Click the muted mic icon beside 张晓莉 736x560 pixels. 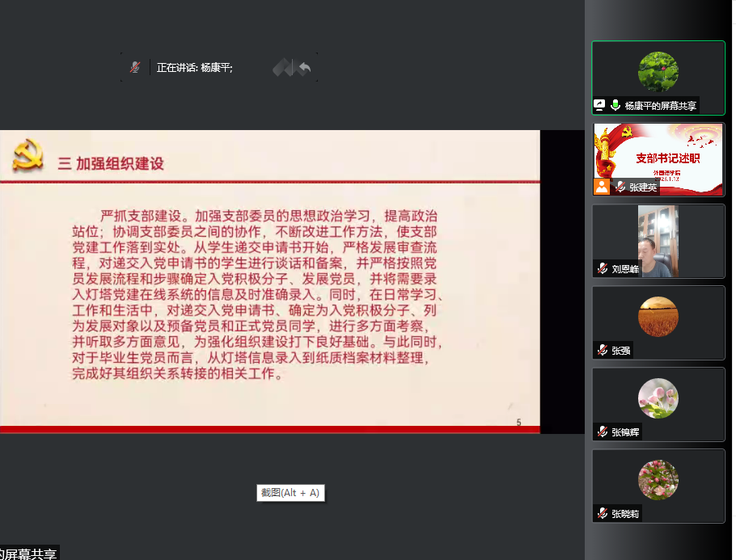pyautogui.click(x=602, y=513)
